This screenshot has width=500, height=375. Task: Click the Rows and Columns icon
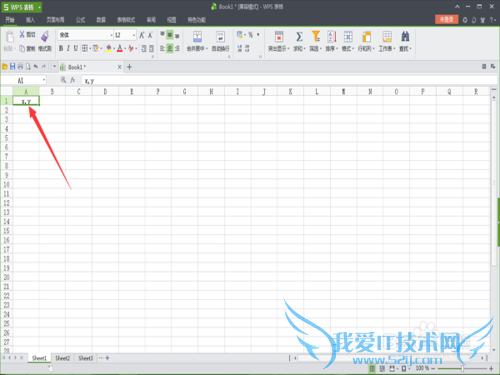(366, 37)
